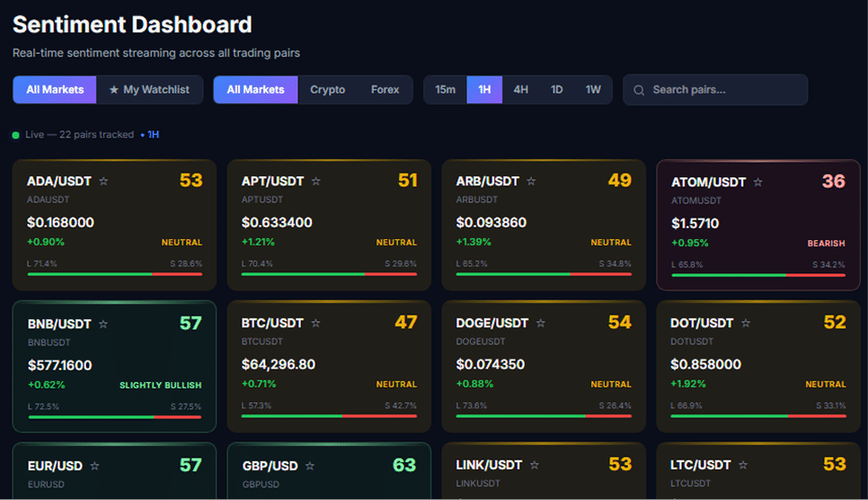868x500 pixels.
Task: Open the GBP/USD card title
Action: coord(270,466)
